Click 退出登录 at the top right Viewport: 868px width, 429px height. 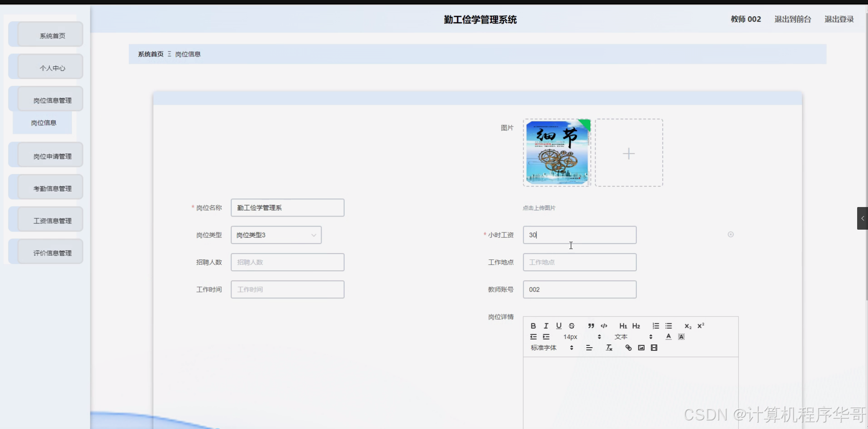coord(838,19)
